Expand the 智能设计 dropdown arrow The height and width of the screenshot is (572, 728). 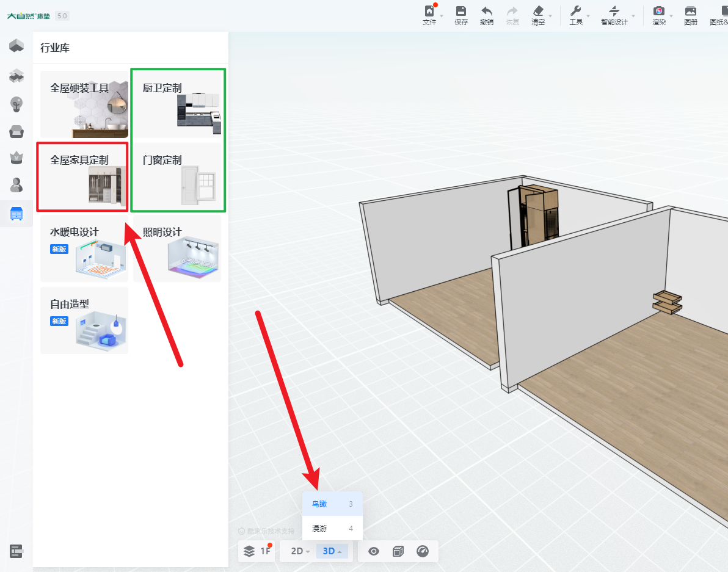click(633, 16)
